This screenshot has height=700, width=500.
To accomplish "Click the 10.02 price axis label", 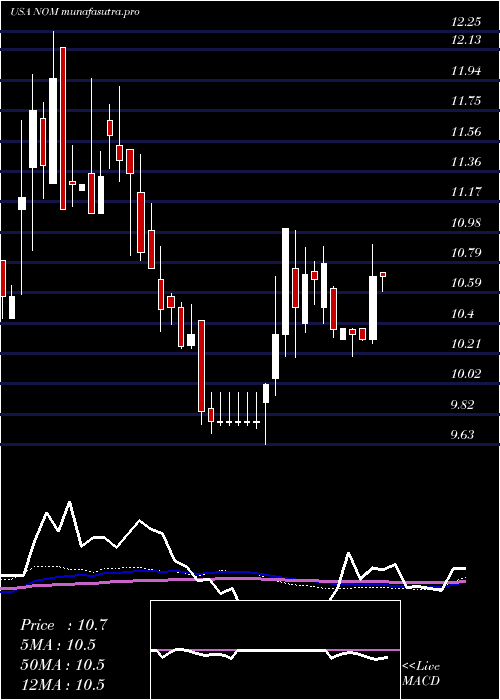I will coord(466,374).
